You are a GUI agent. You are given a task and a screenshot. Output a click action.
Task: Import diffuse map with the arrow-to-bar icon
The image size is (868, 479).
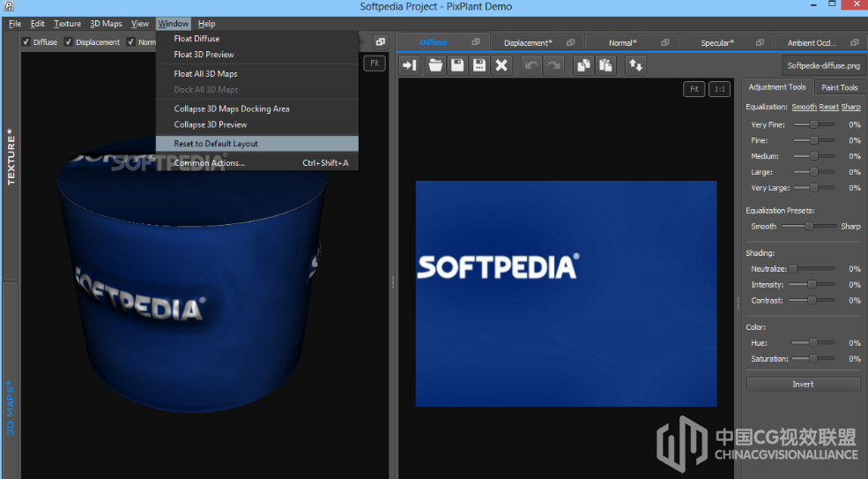410,65
